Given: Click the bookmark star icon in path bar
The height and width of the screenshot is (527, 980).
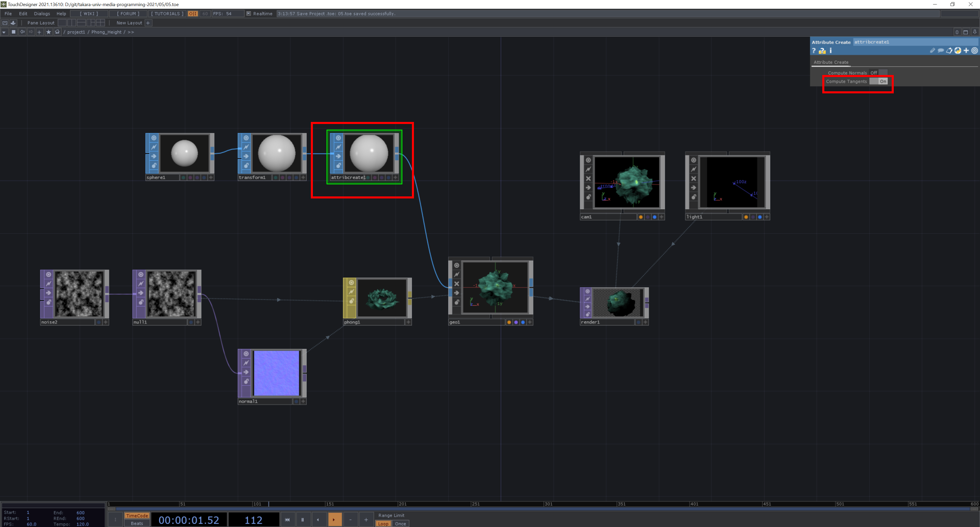Looking at the screenshot, I should (48, 32).
